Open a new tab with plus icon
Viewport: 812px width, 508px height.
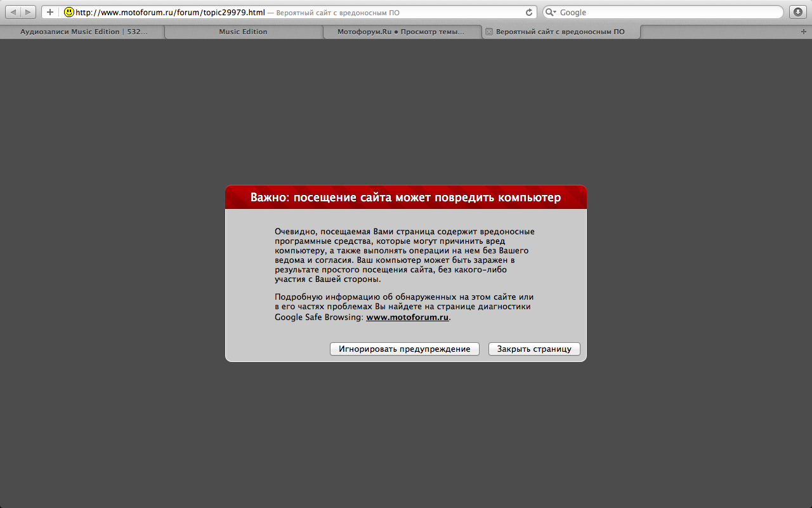804,32
